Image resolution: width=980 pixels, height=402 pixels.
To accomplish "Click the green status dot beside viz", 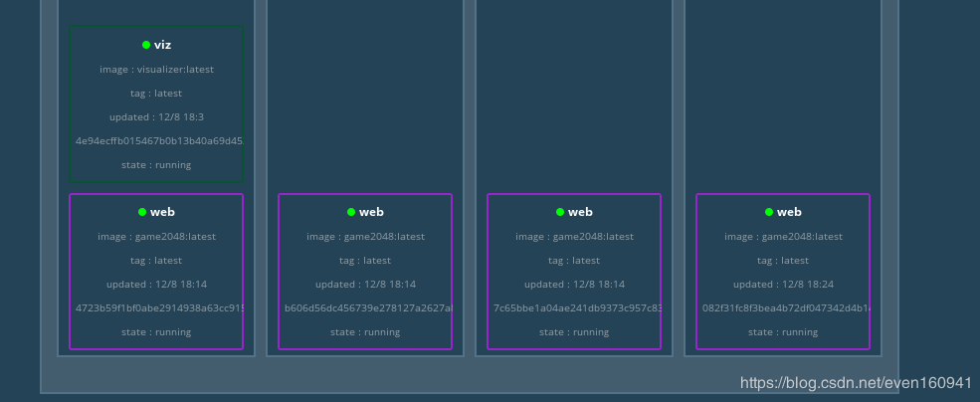I will pos(146,45).
